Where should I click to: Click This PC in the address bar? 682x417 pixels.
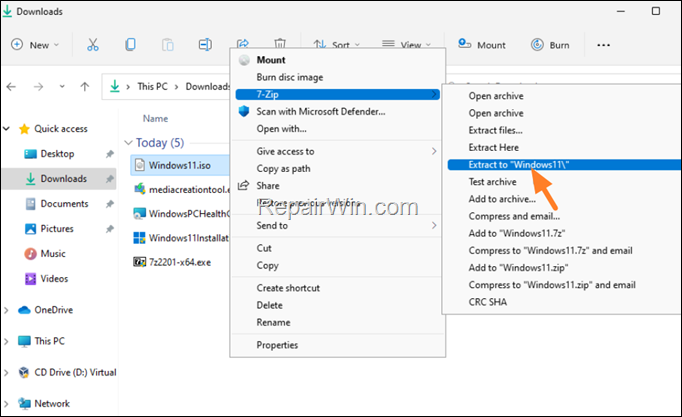point(152,87)
